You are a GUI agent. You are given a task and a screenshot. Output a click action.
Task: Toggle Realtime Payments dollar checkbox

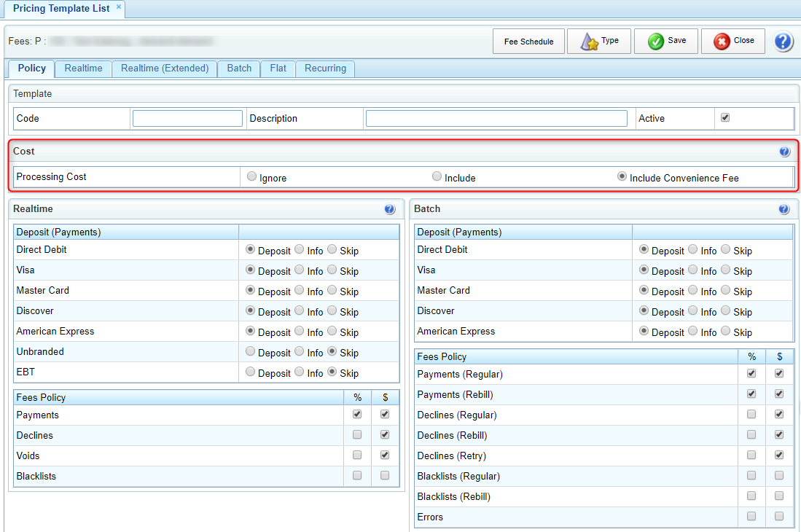[385, 414]
